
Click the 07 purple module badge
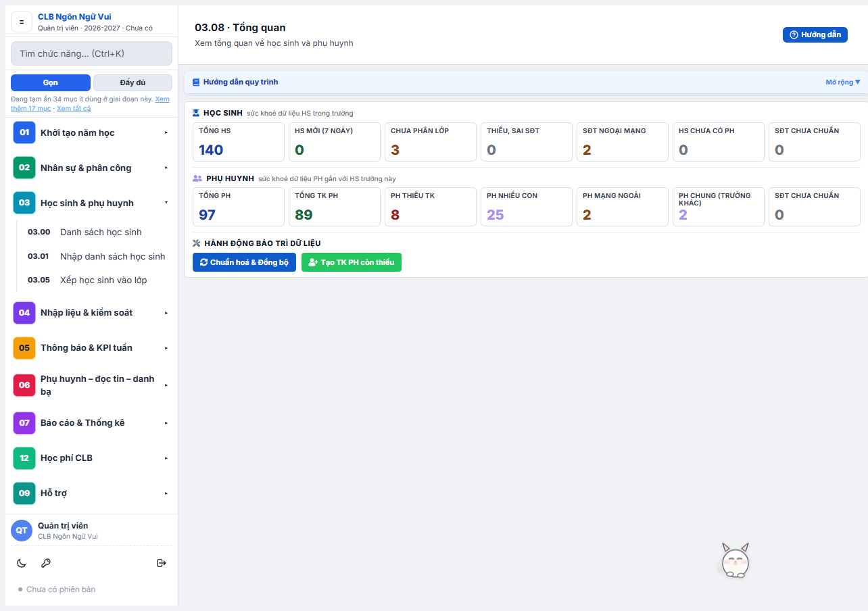tap(24, 422)
